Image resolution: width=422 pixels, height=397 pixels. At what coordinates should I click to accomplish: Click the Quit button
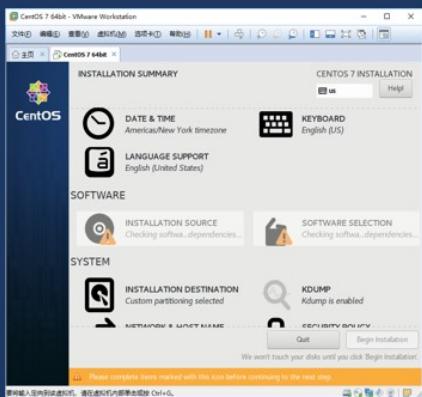pos(303,339)
